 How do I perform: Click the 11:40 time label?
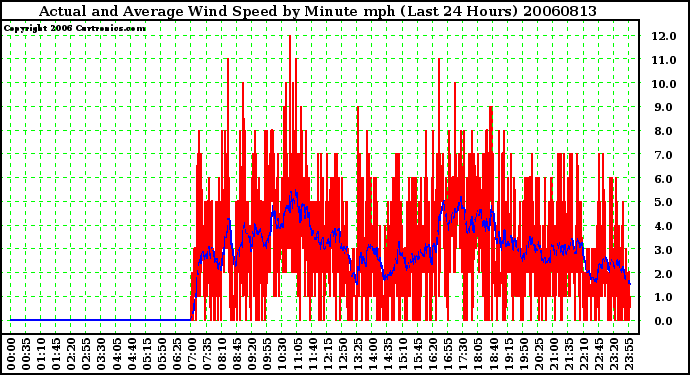tap(312, 354)
